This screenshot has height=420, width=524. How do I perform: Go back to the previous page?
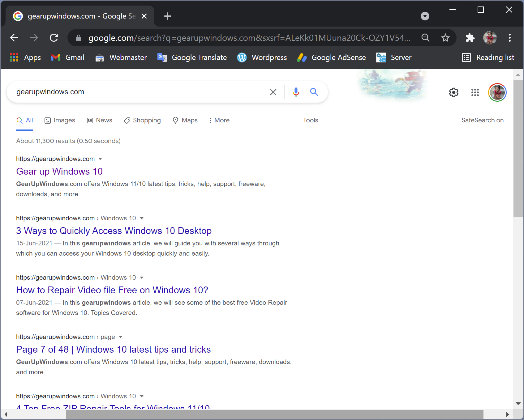[14, 38]
